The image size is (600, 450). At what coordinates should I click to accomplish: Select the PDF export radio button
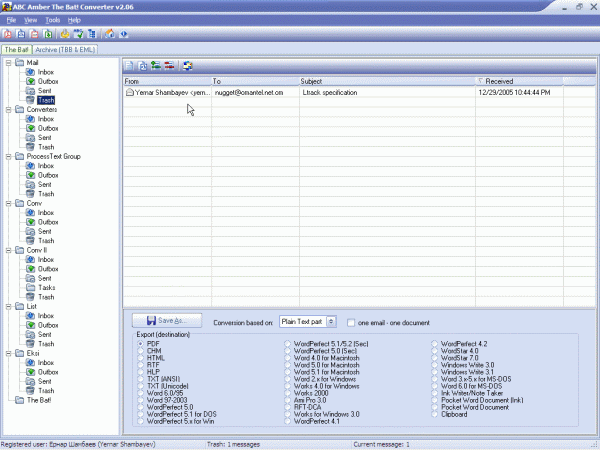pyautogui.click(x=140, y=344)
